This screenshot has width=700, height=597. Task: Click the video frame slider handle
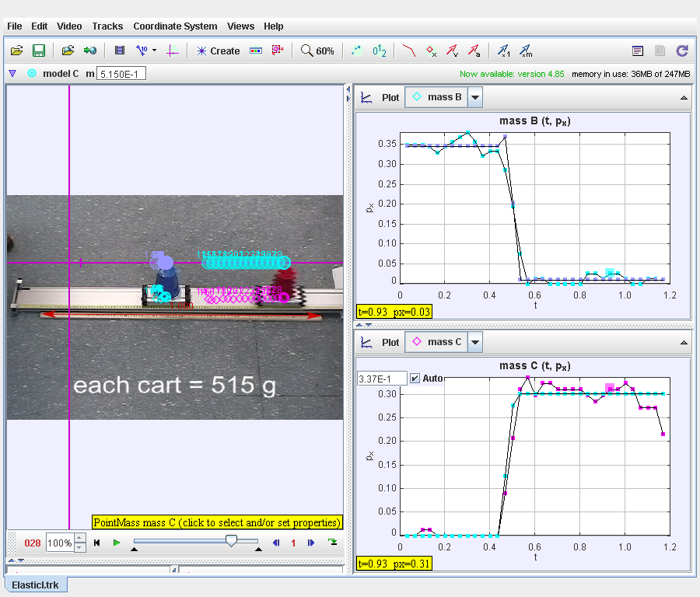pos(231,540)
